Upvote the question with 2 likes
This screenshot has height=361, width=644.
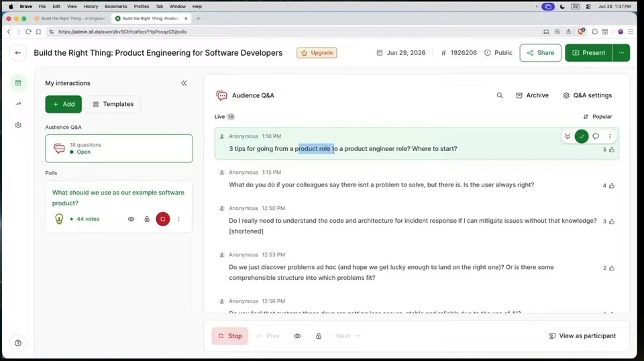(612, 268)
